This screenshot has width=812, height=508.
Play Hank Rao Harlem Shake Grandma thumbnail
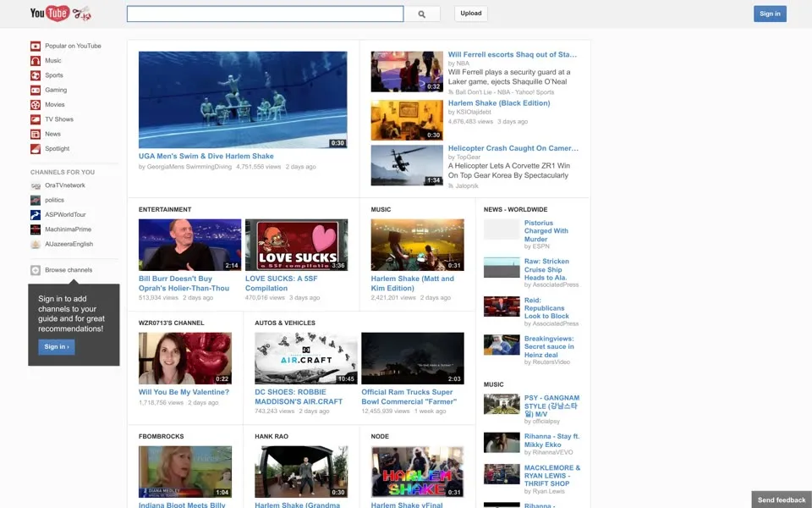(301, 472)
